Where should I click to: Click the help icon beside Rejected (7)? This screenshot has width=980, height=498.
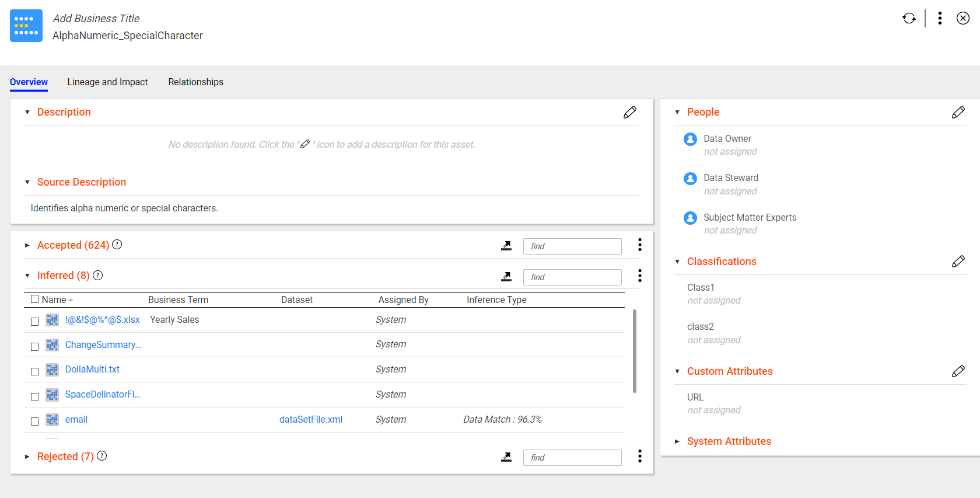coord(102,456)
